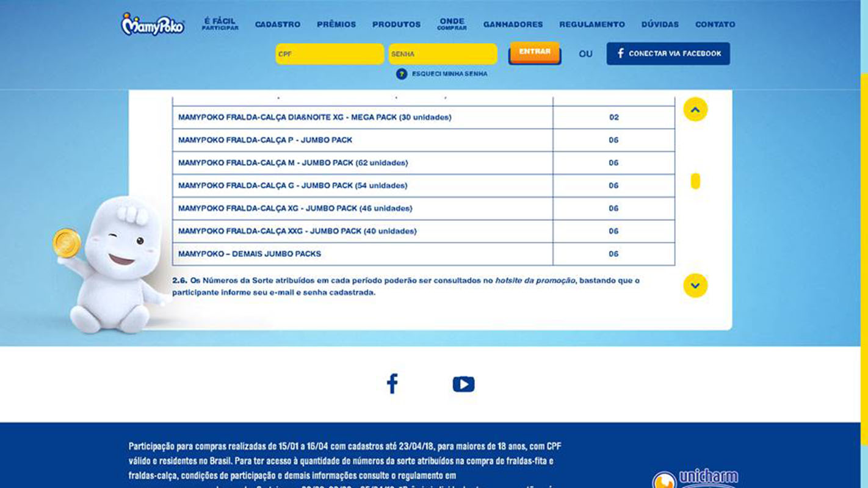Click the Unicharm logo in footer
This screenshot has width=868, height=488.
[696, 478]
